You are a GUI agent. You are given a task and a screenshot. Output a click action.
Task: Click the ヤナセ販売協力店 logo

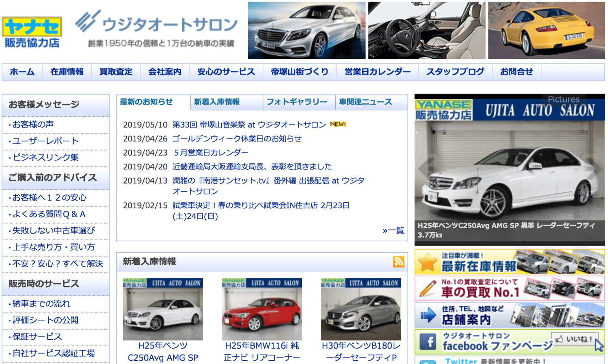click(32, 32)
